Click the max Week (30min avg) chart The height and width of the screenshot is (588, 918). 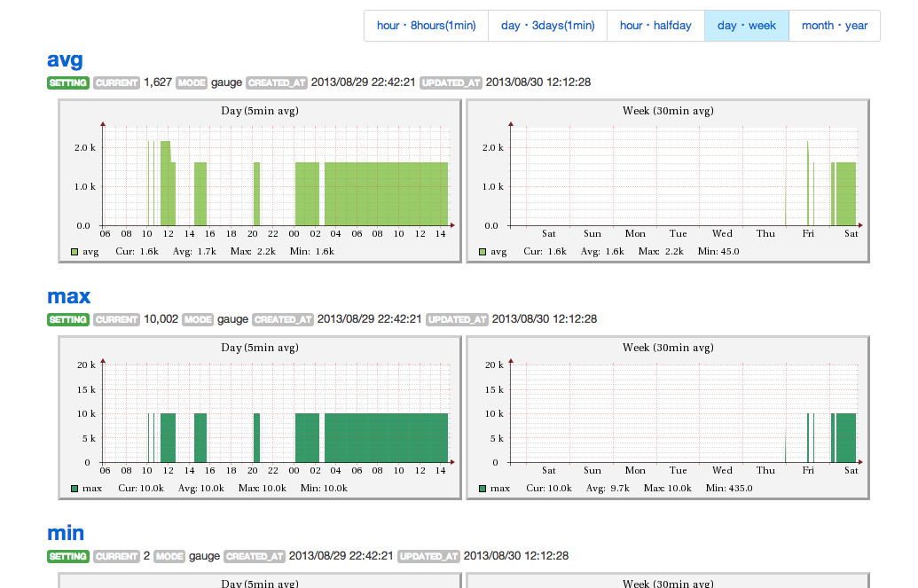[x=668, y=418]
